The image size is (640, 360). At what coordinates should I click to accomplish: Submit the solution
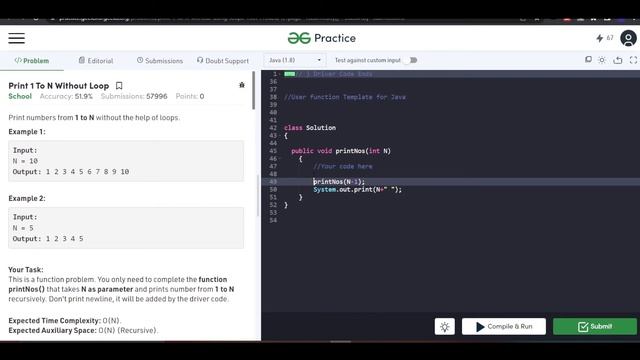coord(595,327)
